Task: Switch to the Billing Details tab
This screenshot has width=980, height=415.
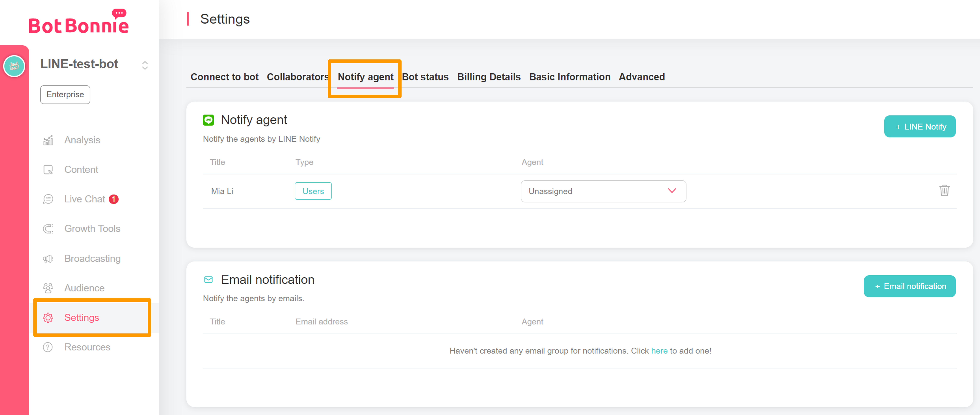Action: click(488, 77)
